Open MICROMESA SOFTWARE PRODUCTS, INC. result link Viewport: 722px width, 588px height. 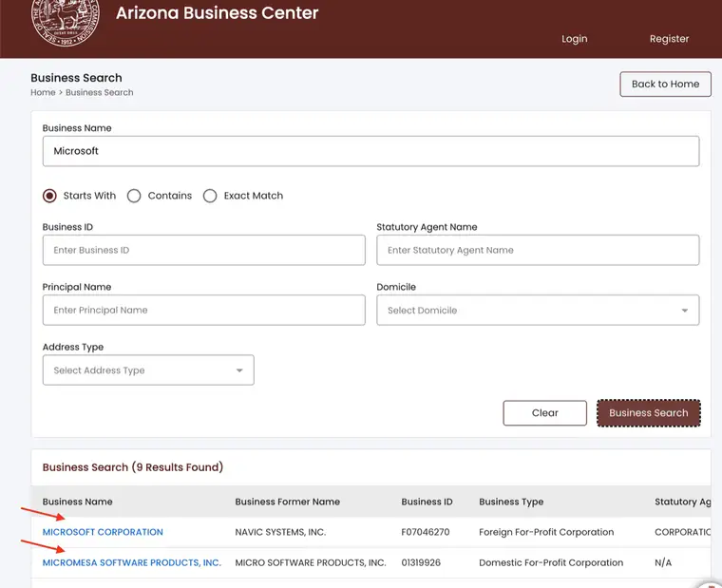132,562
